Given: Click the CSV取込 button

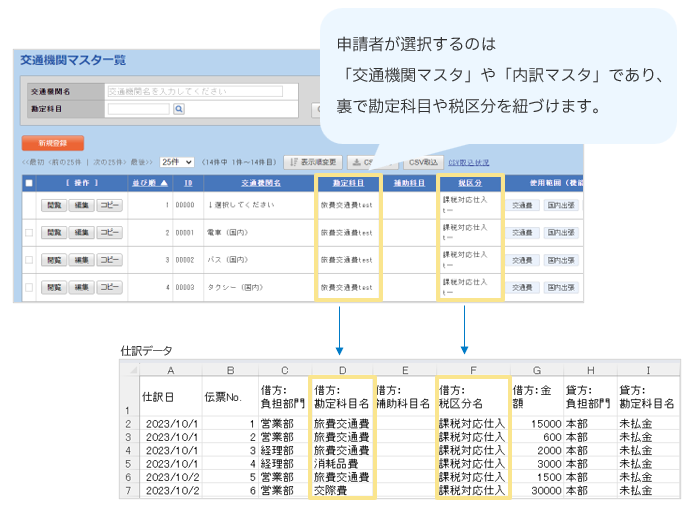Looking at the screenshot, I should pyautogui.click(x=423, y=161).
